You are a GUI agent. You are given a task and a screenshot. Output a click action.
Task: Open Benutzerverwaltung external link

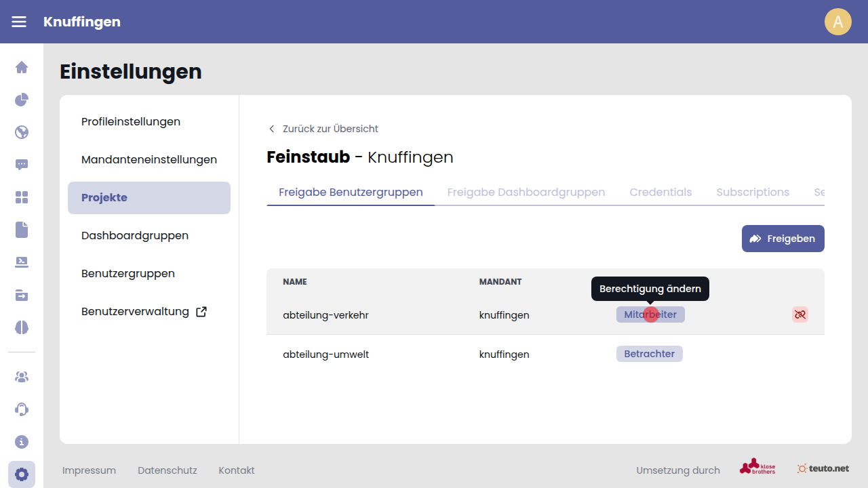click(144, 312)
